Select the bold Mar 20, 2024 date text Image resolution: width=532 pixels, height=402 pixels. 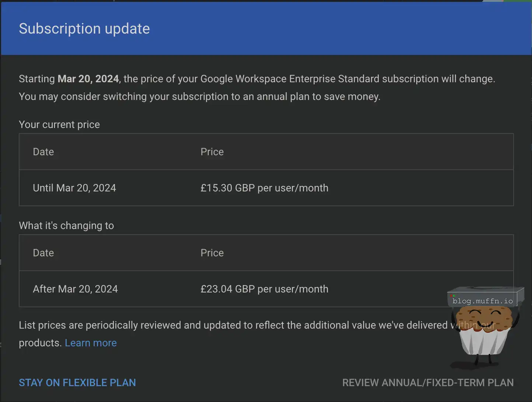tap(88, 79)
